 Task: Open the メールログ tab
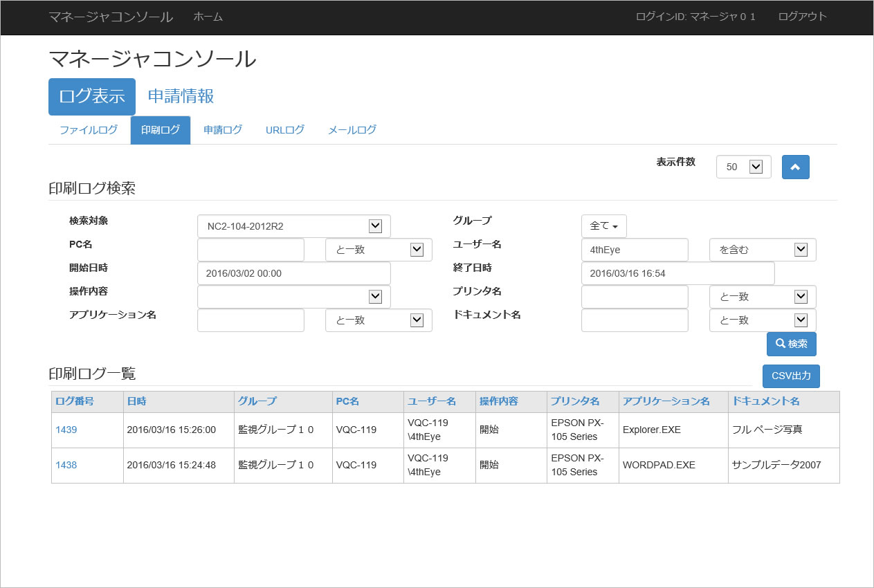click(352, 130)
